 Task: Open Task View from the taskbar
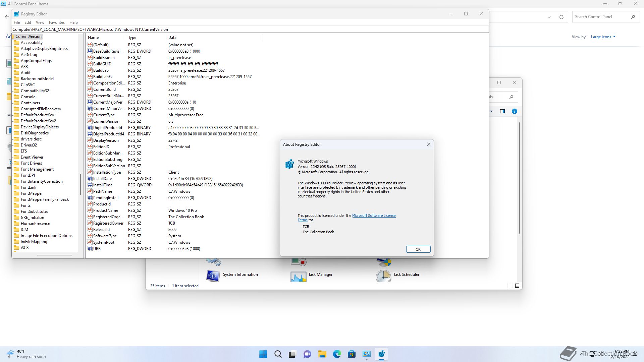[292, 354]
